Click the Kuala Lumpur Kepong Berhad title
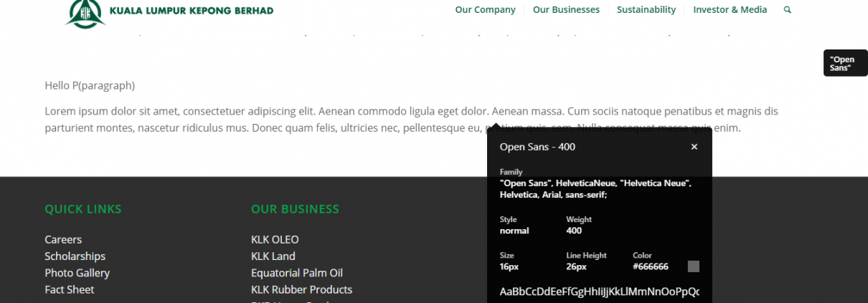 tap(192, 11)
